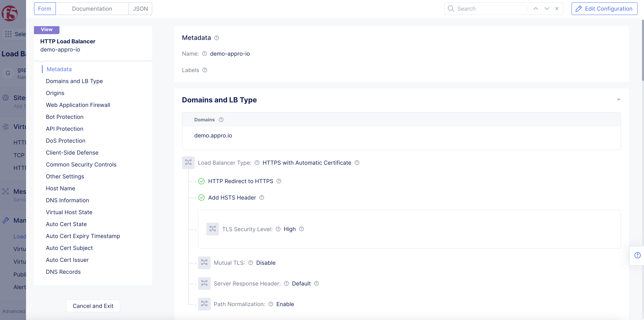Click the F5 logo icon
The image size is (644, 320).
point(10,13)
